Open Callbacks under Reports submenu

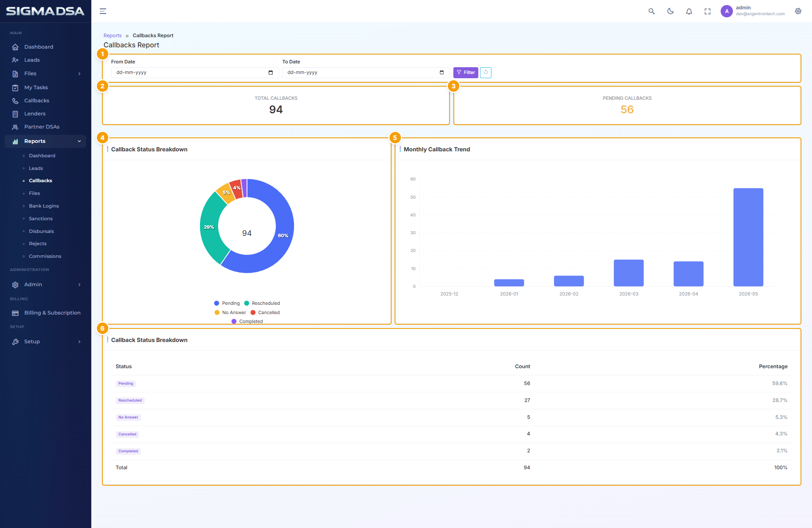pyautogui.click(x=41, y=181)
